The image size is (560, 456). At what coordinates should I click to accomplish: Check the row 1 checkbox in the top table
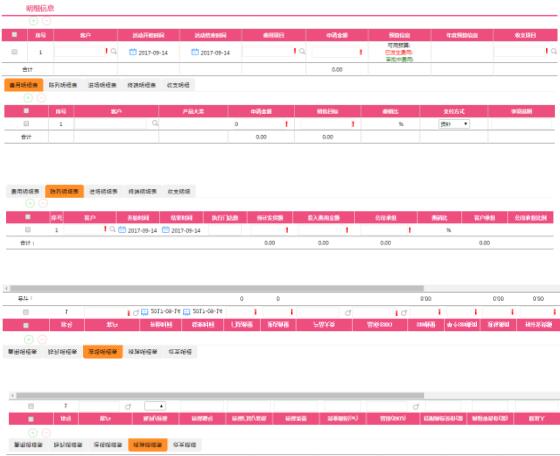14,52
